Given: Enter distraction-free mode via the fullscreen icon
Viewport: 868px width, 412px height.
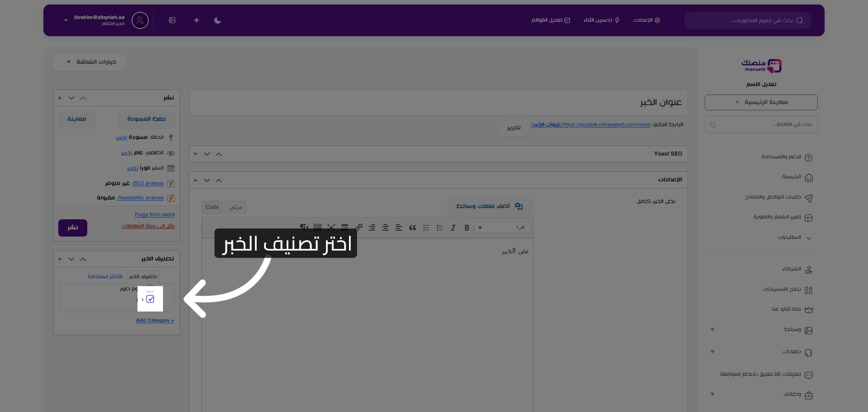Looking at the screenshot, I should click(x=331, y=227).
